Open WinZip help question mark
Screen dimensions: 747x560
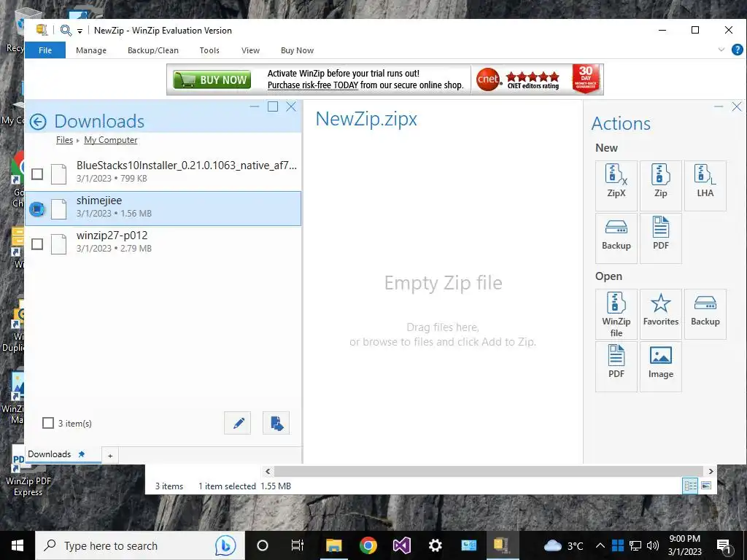tap(737, 50)
